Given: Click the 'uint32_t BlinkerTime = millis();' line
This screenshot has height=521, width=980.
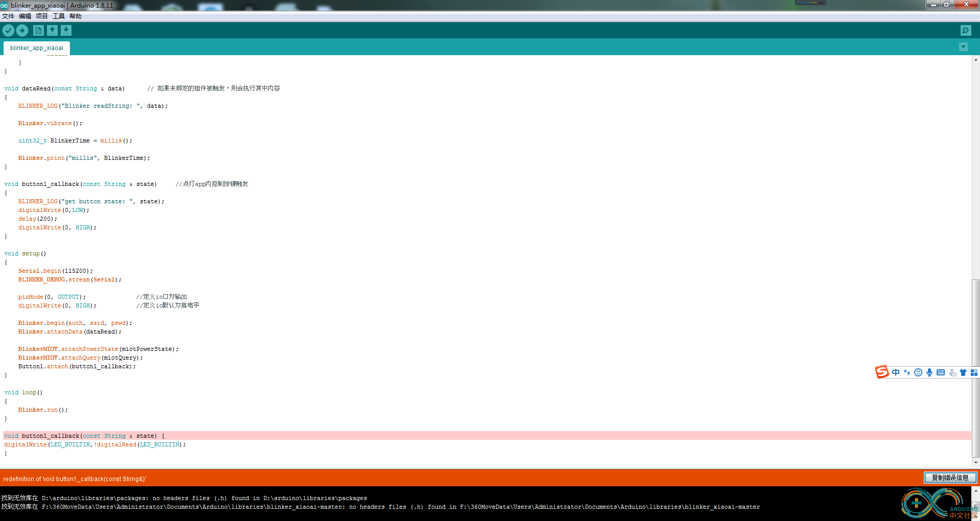Looking at the screenshot, I should (75, 140).
